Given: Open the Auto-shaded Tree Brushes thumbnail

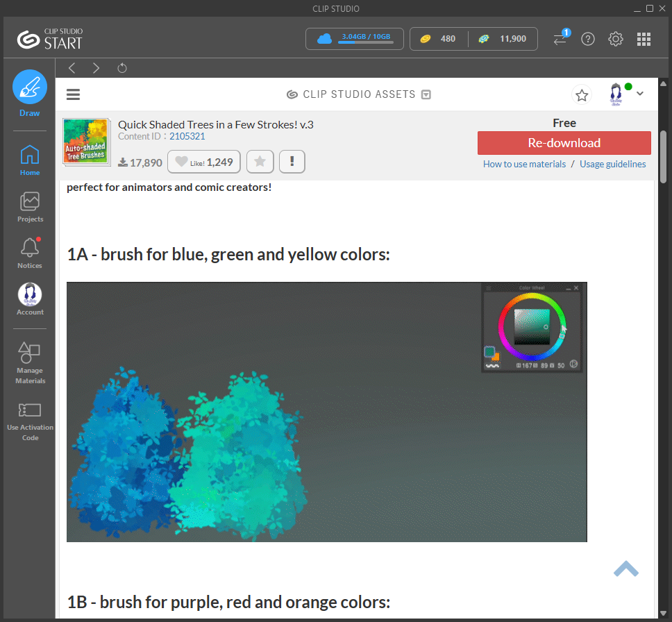Looking at the screenshot, I should (86, 142).
